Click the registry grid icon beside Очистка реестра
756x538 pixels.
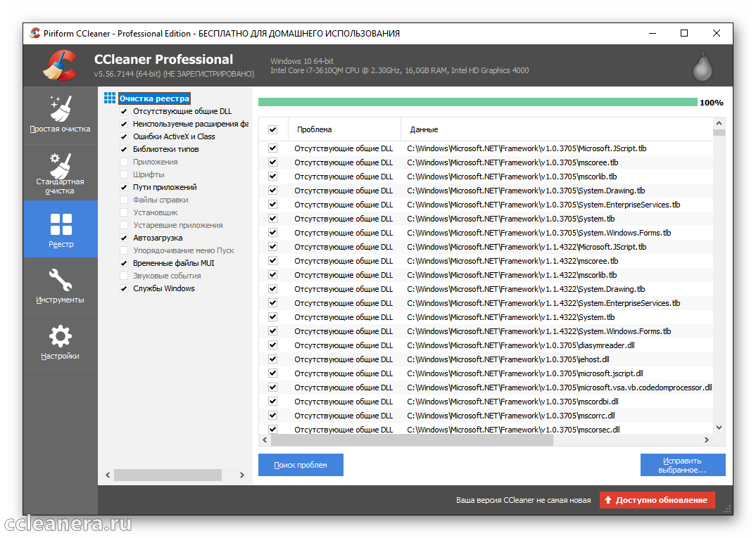coord(109,98)
